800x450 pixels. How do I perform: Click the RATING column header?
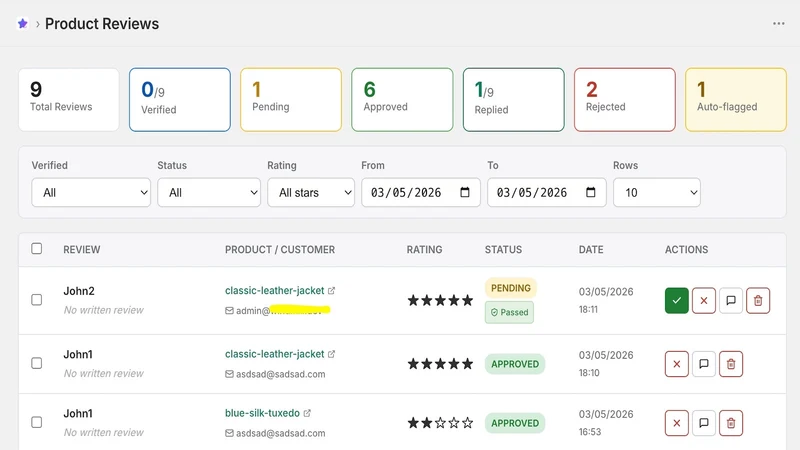pyautogui.click(x=424, y=249)
